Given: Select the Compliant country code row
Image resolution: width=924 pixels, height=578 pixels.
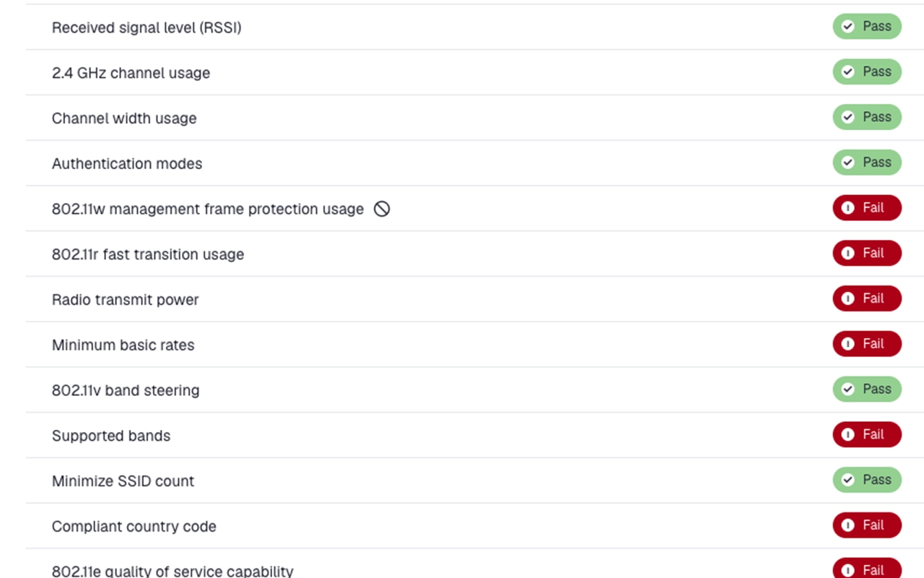Looking at the screenshot, I should click(x=475, y=526).
